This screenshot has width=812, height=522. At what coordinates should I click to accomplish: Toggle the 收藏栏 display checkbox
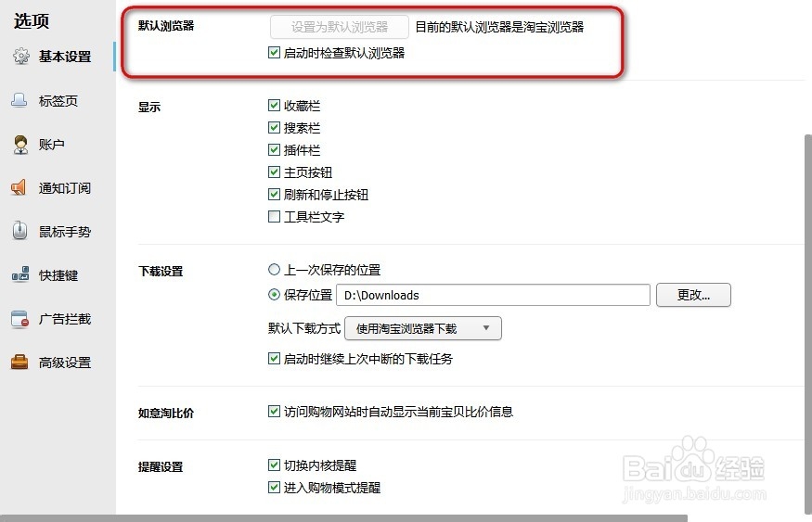(274, 106)
